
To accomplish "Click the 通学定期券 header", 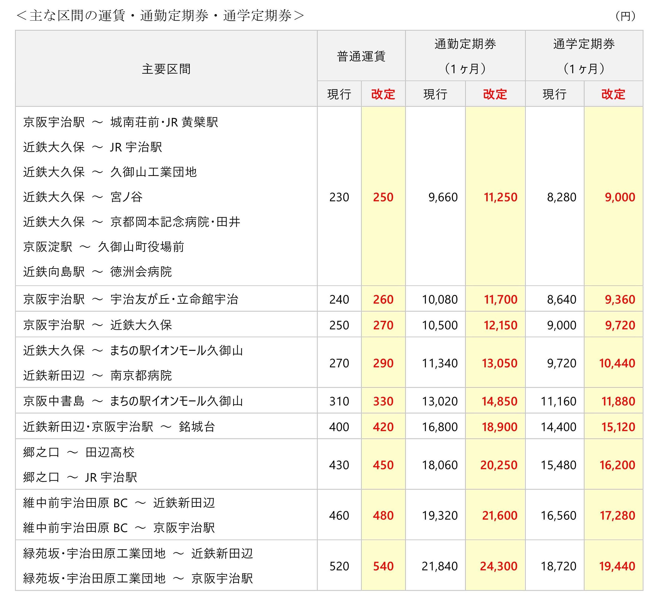I will (584, 44).
